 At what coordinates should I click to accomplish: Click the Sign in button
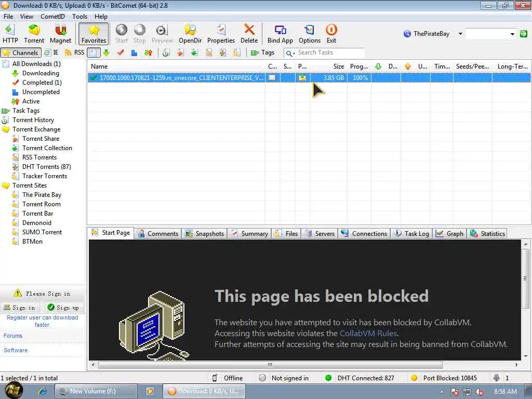(19, 308)
